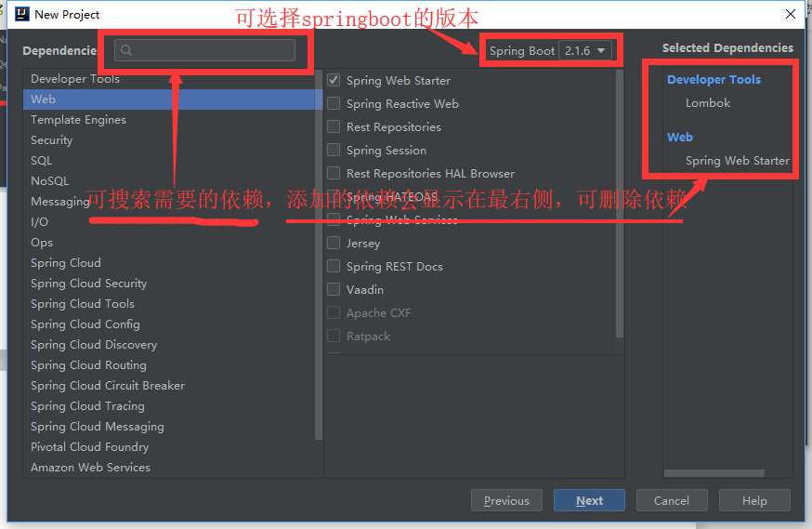
Task: Open the Spring Boot version dropdown
Action: [x=585, y=51]
